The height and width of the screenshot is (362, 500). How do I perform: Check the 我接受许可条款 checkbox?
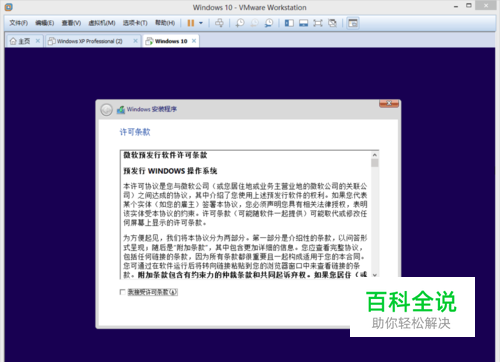[122, 292]
